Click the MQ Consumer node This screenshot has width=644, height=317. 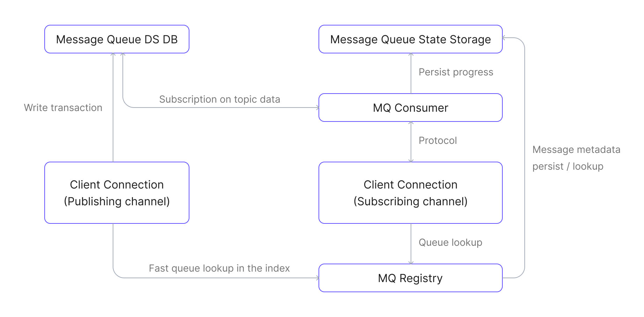click(x=410, y=108)
